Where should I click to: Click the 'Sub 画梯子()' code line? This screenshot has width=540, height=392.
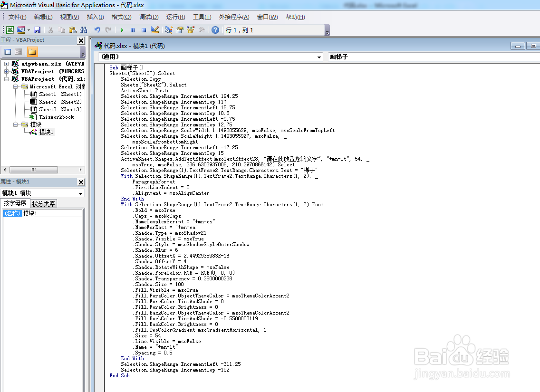point(126,67)
